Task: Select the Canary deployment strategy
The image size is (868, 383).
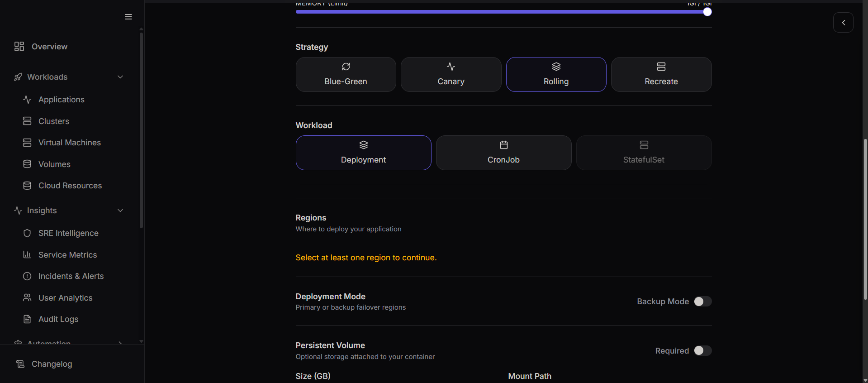Action: [x=451, y=75]
